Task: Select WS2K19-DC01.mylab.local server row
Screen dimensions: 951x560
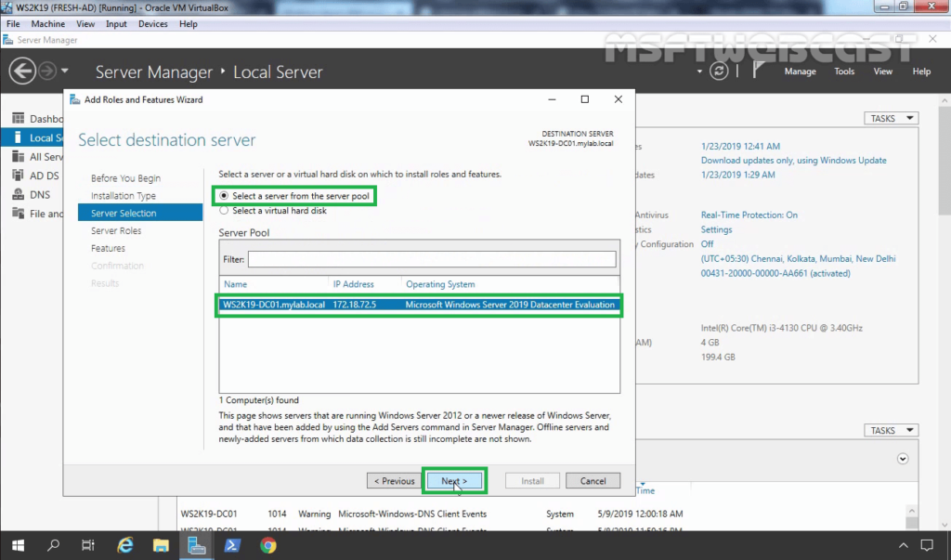Action: (419, 305)
